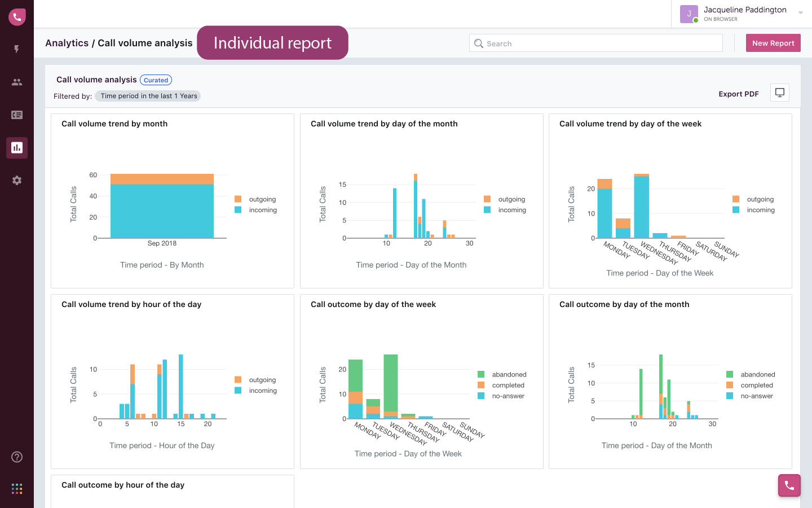
Task: Open the apps grid icon
Action: click(x=17, y=489)
